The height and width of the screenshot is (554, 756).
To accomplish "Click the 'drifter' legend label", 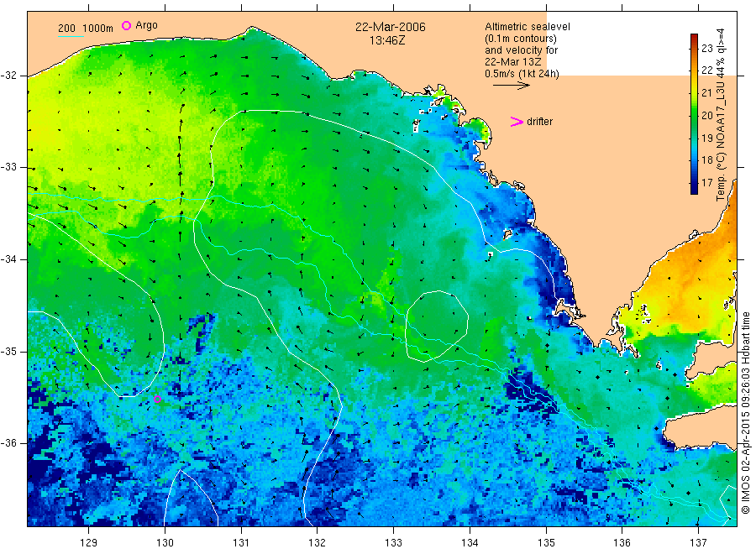I will [x=539, y=122].
